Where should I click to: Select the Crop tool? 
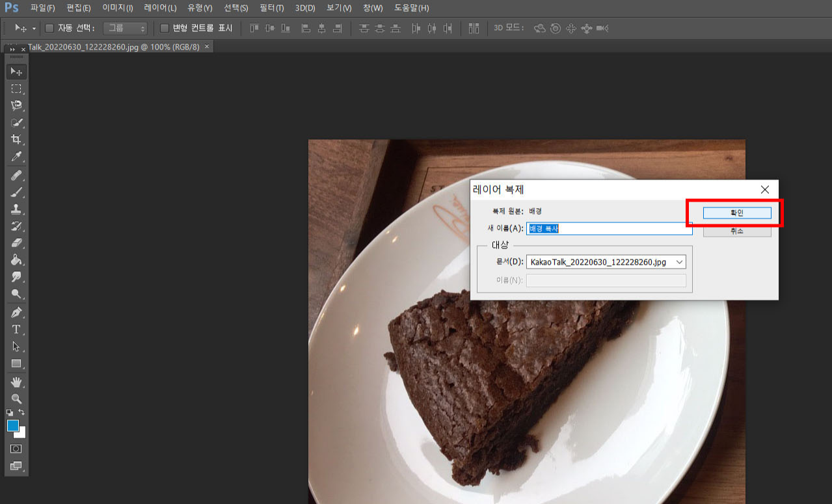tap(16, 139)
